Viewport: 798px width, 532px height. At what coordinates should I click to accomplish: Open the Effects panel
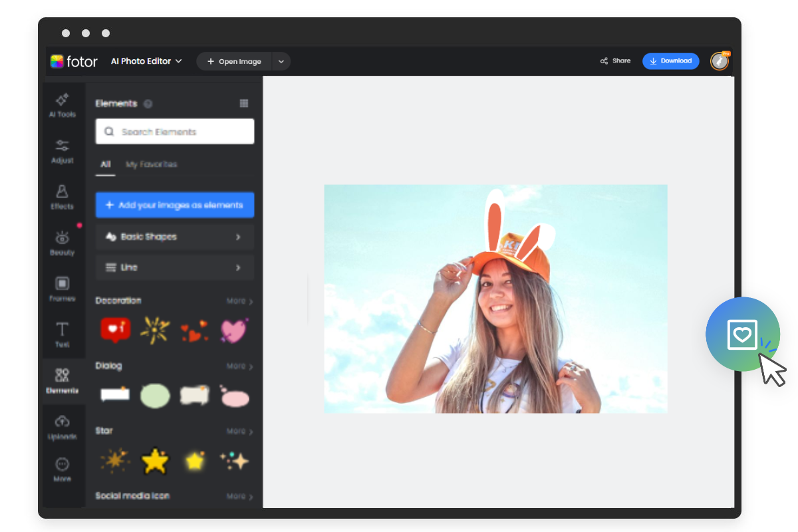pyautogui.click(x=63, y=198)
